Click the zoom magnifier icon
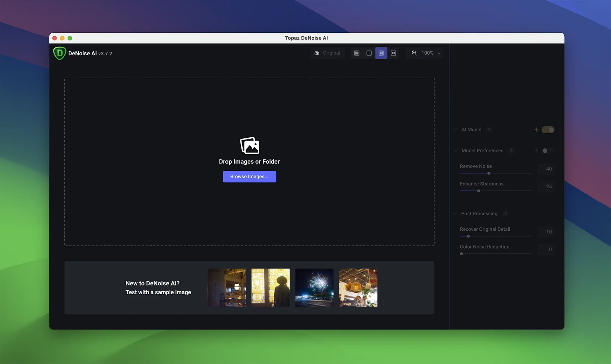This screenshot has height=364, width=611. coord(414,53)
